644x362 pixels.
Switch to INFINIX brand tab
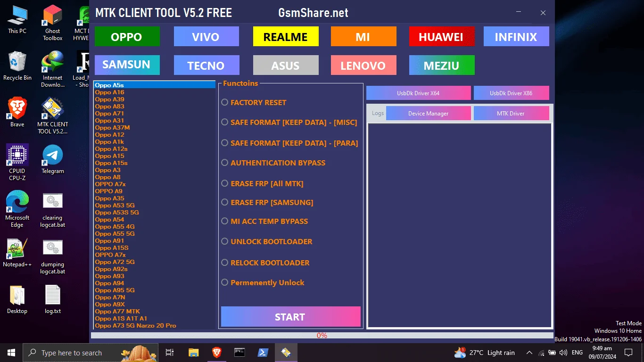516,36
